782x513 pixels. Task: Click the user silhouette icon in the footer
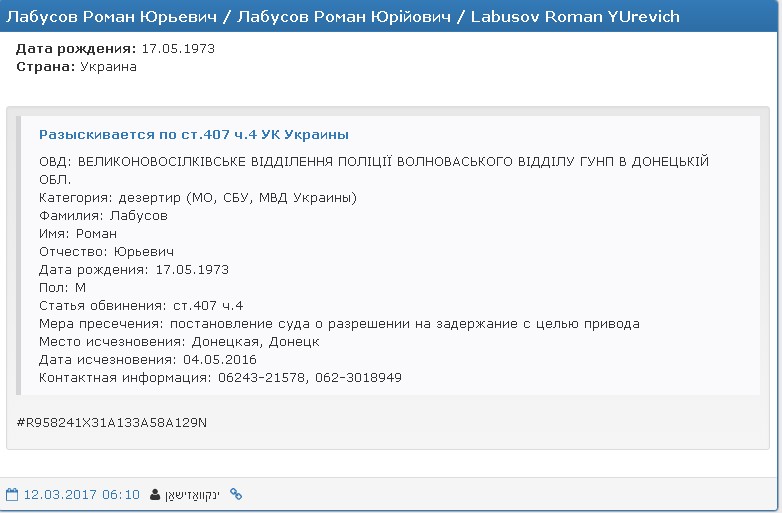click(x=154, y=494)
